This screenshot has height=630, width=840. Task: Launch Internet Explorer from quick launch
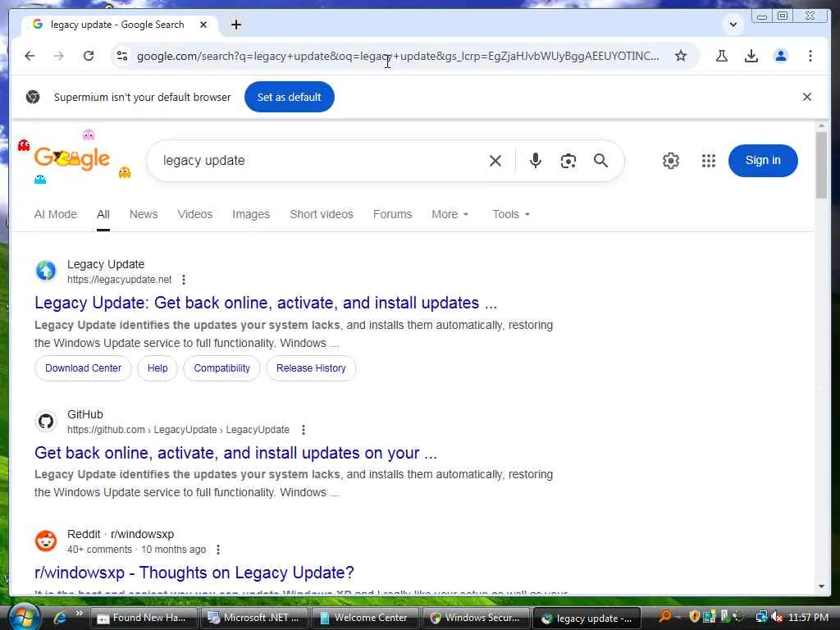[x=59, y=618]
